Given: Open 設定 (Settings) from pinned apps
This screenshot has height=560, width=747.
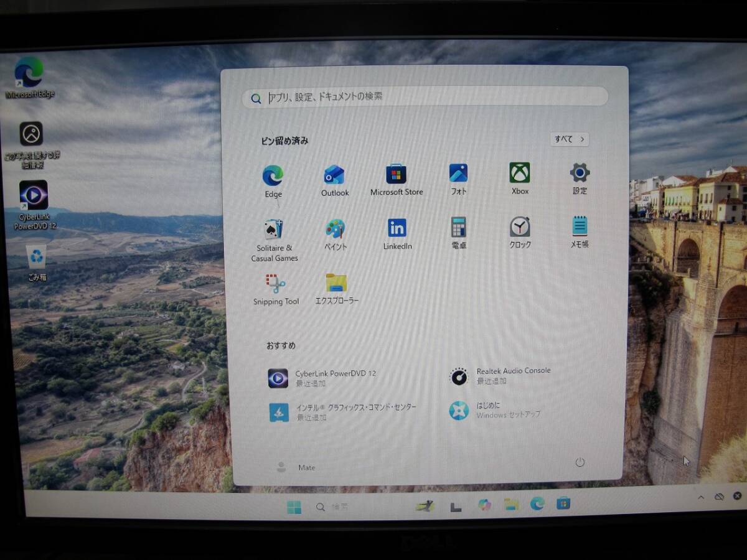Looking at the screenshot, I should [x=580, y=179].
